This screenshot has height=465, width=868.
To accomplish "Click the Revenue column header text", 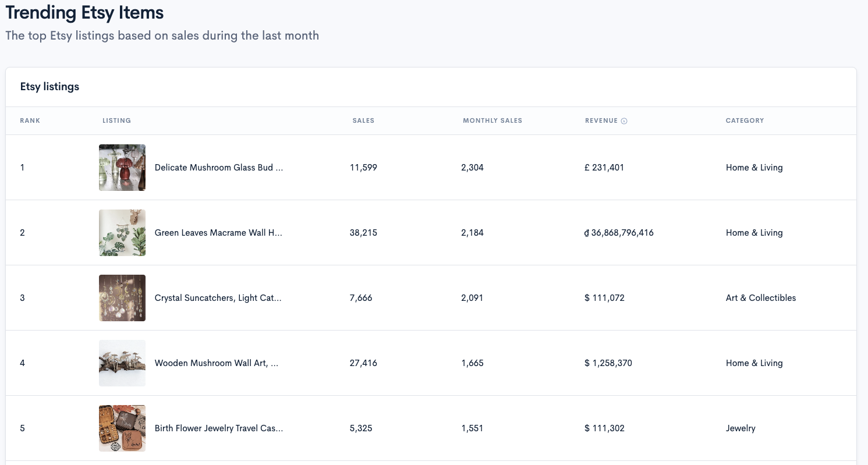I will pyautogui.click(x=601, y=120).
